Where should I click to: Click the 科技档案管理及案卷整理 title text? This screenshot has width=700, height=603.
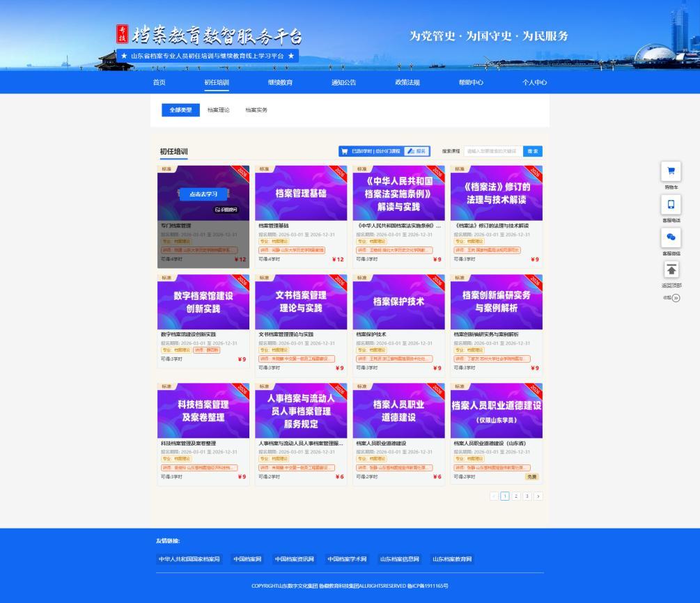pyautogui.click(x=188, y=444)
